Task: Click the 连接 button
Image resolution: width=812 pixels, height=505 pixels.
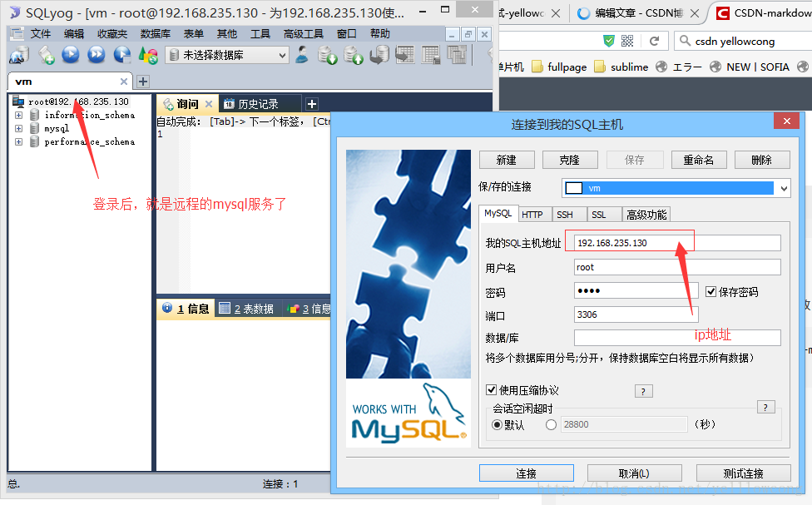Action: (526, 473)
